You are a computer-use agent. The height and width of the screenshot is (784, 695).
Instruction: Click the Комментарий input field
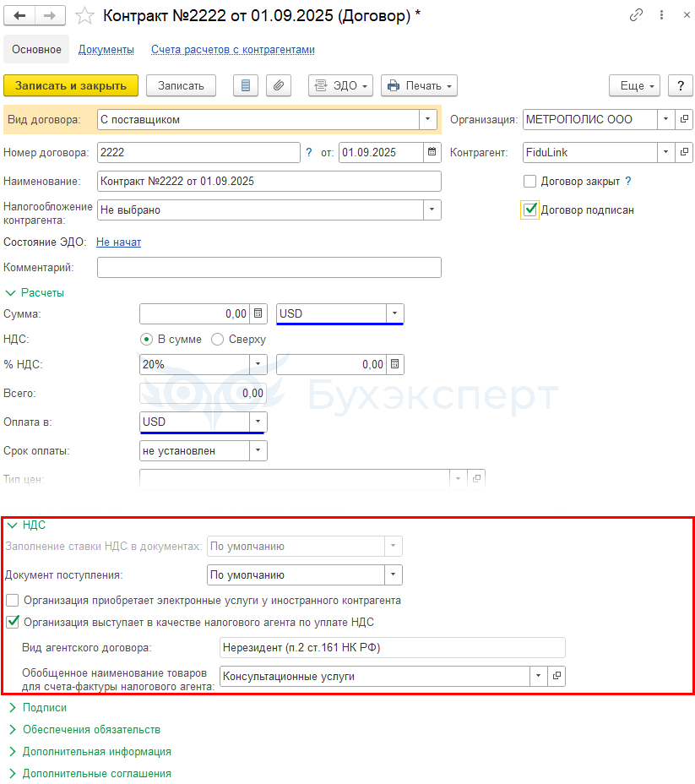(x=269, y=267)
